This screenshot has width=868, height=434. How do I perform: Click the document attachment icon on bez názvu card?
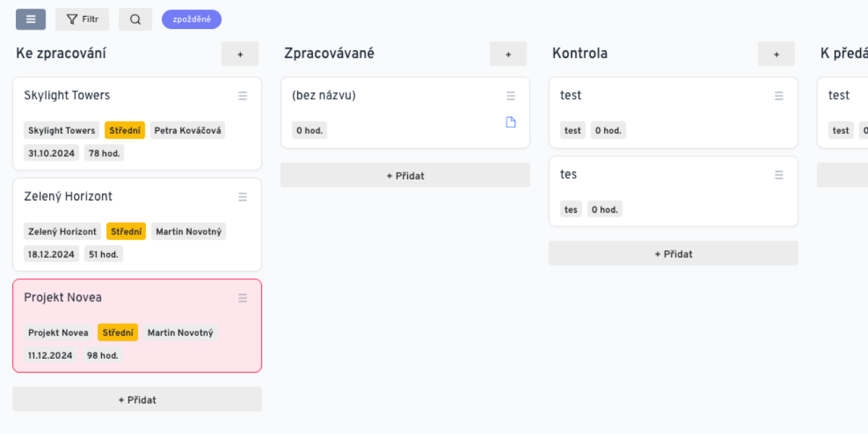511,122
